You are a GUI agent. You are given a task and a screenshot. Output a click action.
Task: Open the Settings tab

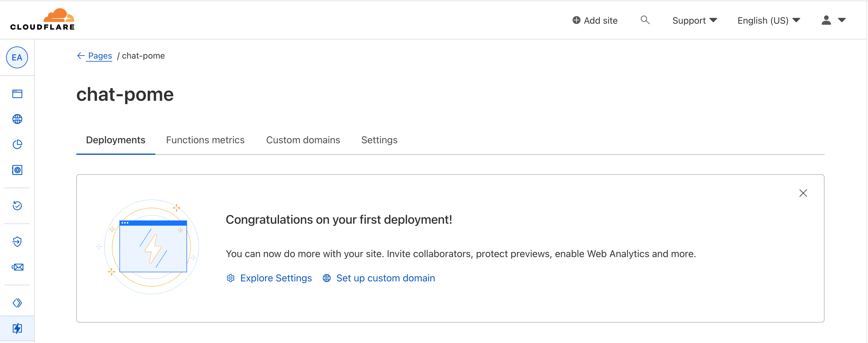pyautogui.click(x=379, y=140)
